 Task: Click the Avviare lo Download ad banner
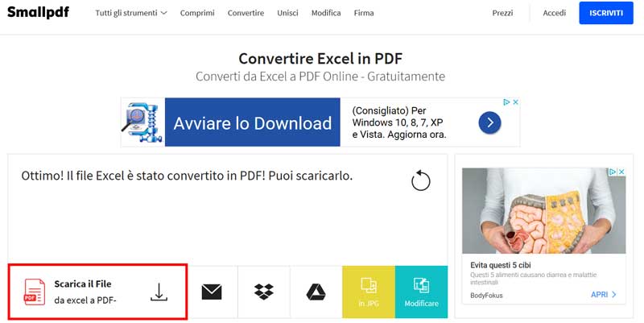253,122
